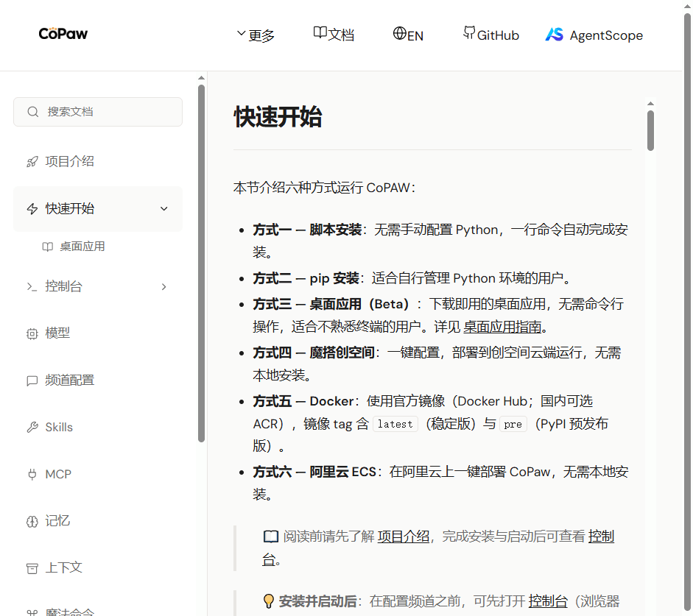Click the book icon beside 桌面应用

[48, 247]
